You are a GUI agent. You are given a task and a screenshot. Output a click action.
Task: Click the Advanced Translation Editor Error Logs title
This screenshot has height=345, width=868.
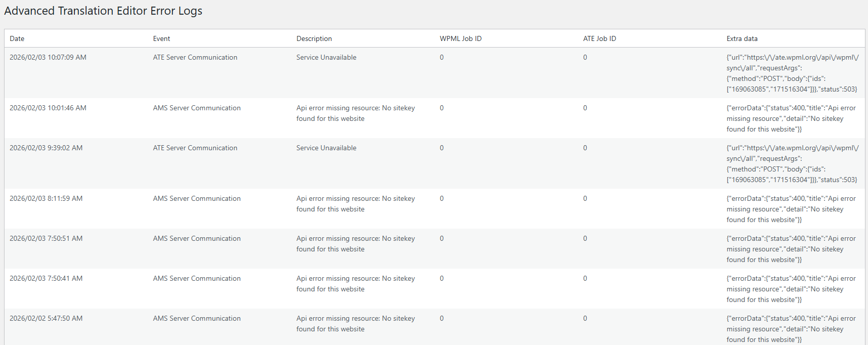point(103,11)
